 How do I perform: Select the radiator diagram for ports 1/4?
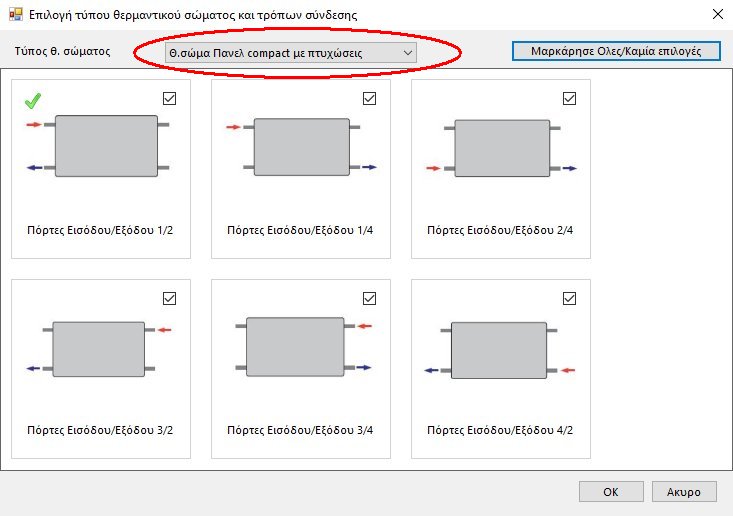click(302, 147)
